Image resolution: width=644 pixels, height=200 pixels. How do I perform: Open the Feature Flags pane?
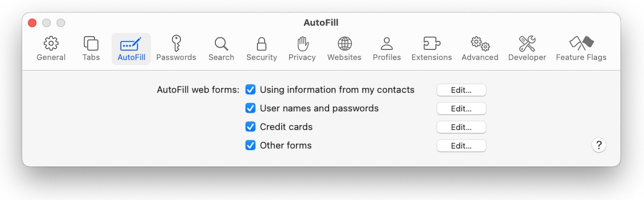(581, 49)
